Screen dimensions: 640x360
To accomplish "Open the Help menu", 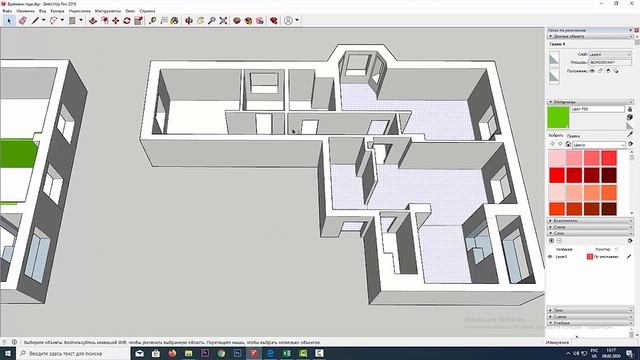I will (147, 11).
